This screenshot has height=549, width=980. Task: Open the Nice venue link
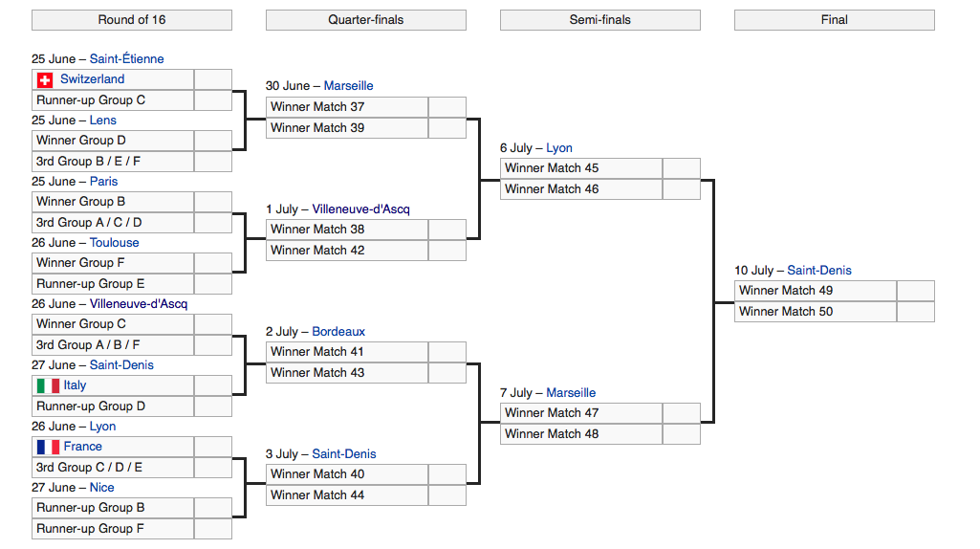click(x=102, y=488)
